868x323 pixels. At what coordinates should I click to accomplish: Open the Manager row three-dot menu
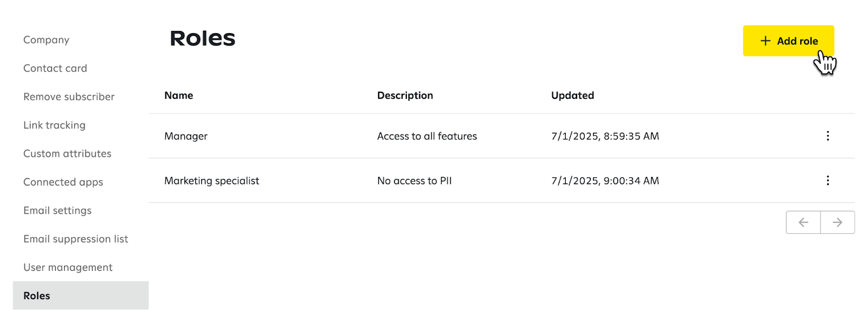[x=827, y=136]
